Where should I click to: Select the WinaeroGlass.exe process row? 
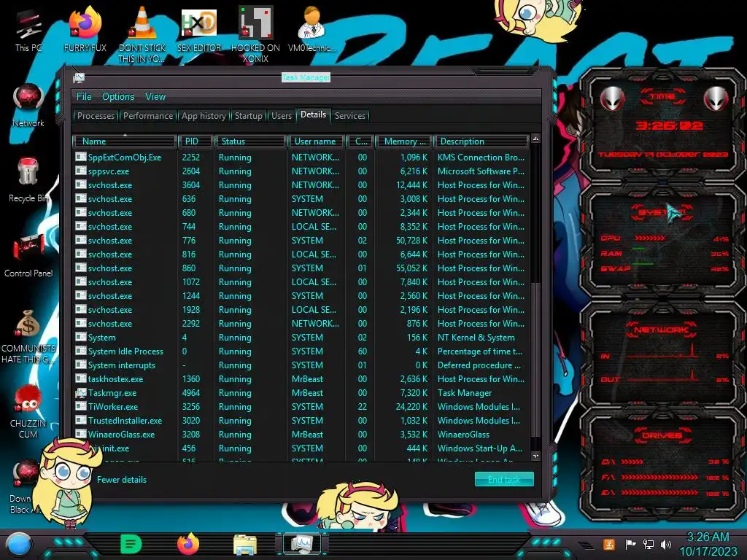point(301,435)
